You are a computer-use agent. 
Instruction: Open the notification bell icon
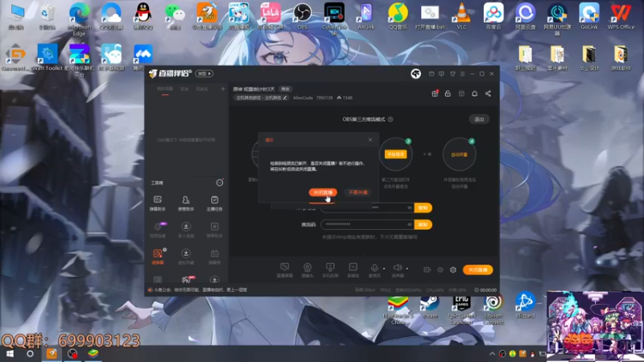point(474,93)
